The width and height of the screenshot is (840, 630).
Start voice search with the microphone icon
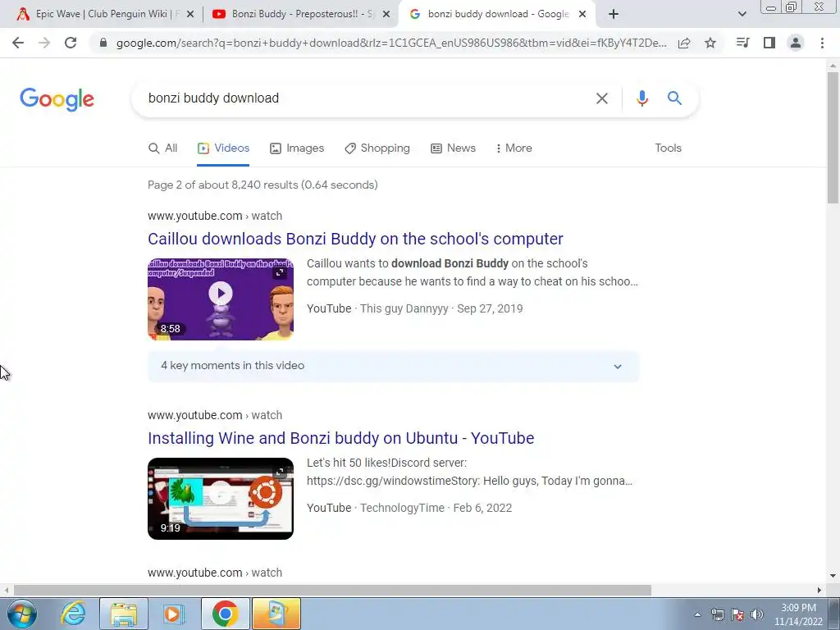coord(642,98)
